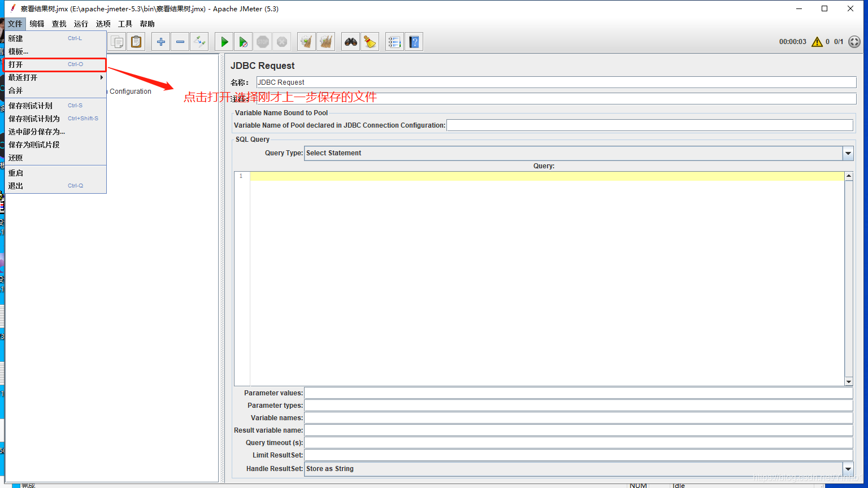Screen dimensions: 868x488
Task: Choose 新建 from the File menu
Action: tap(55, 38)
